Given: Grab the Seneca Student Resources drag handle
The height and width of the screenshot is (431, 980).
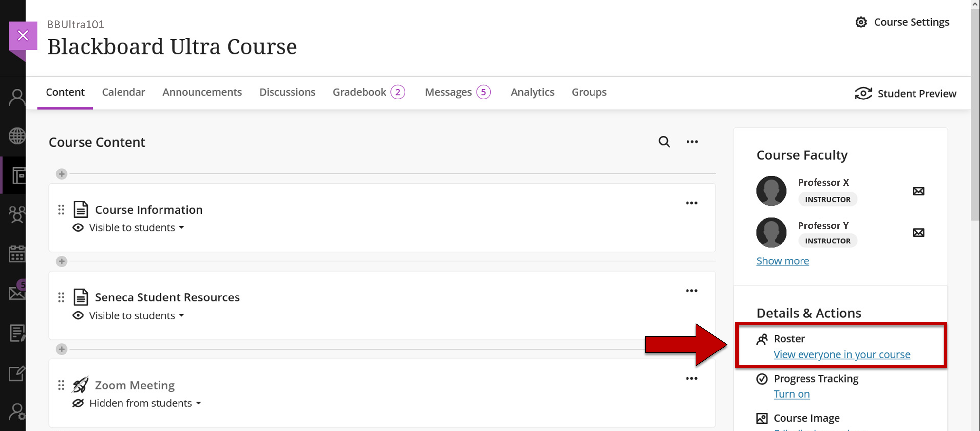Looking at the screenshot, I should (61, 297).
